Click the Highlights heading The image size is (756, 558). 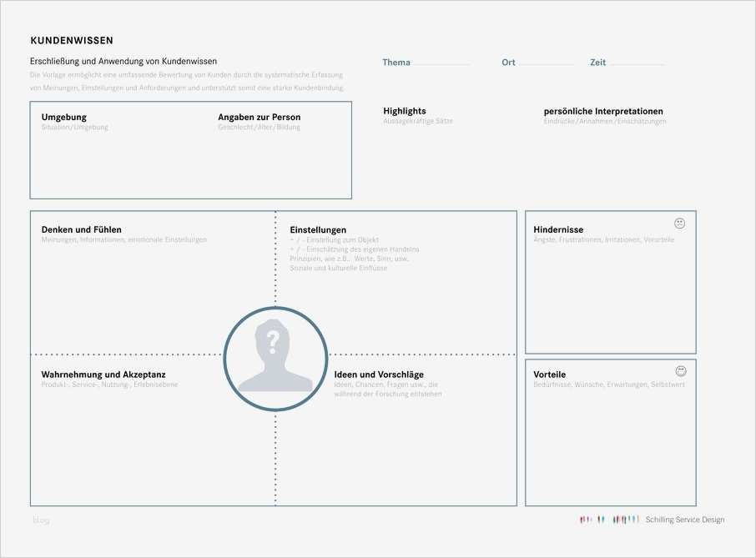pyautogui.click(x=405, y=111)
